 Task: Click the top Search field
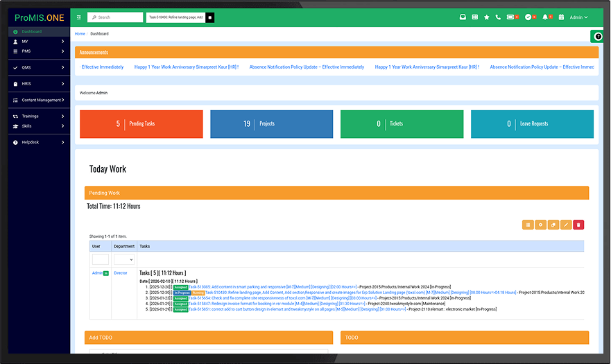tap(117, 17)
